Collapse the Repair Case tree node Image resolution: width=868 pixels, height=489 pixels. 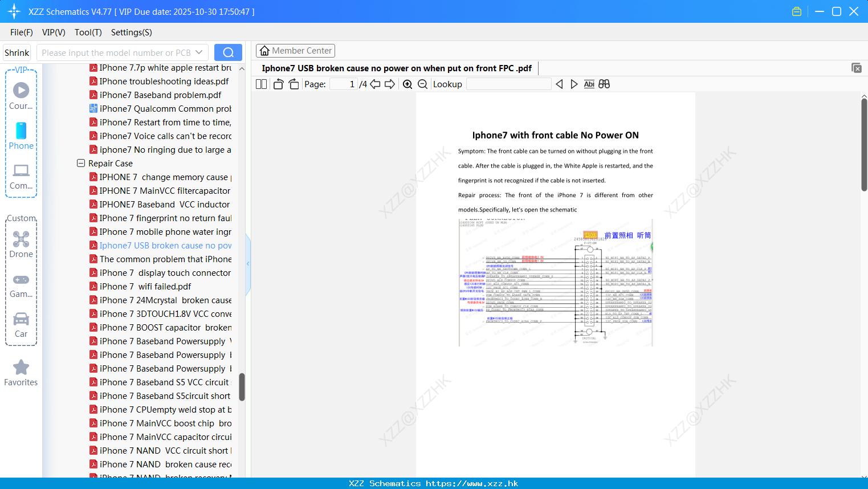(81, 164)
